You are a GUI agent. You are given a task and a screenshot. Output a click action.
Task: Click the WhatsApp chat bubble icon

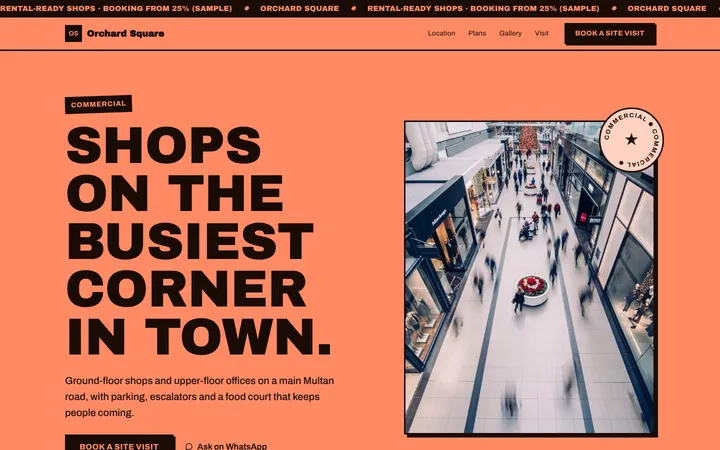click(189, 446)
